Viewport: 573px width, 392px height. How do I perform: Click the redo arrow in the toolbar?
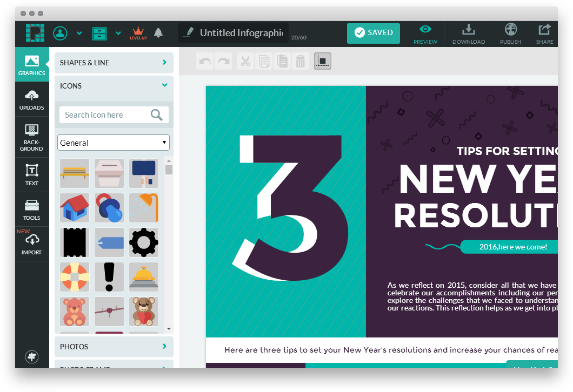[223, 62]
